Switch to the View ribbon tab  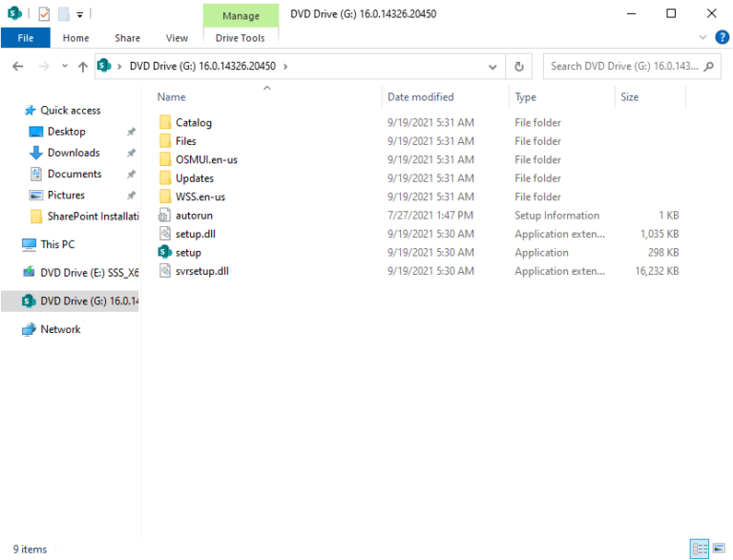[x=177, y=38]
